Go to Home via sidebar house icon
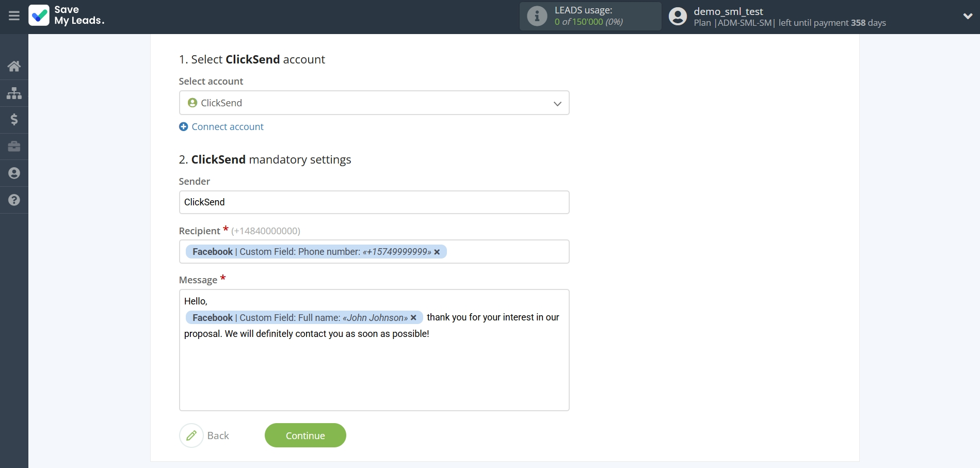Screen dimensions: 980x468 click(x=14, y=66)
